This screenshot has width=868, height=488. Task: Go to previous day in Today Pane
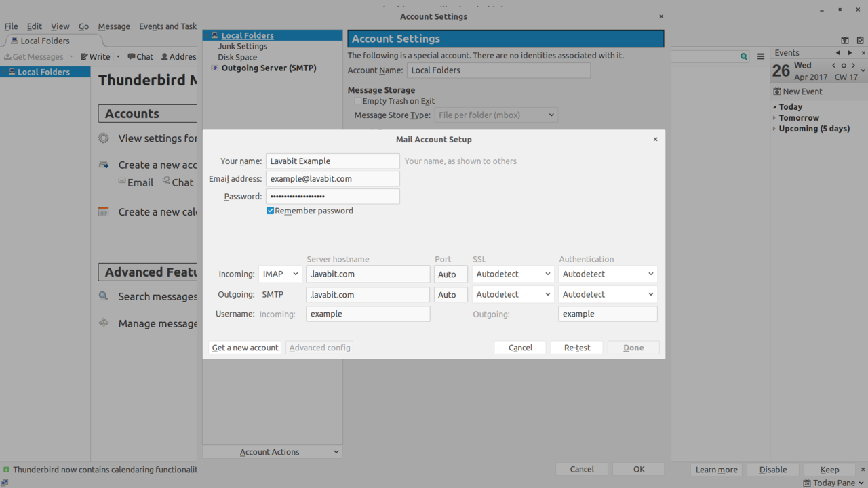834,66
